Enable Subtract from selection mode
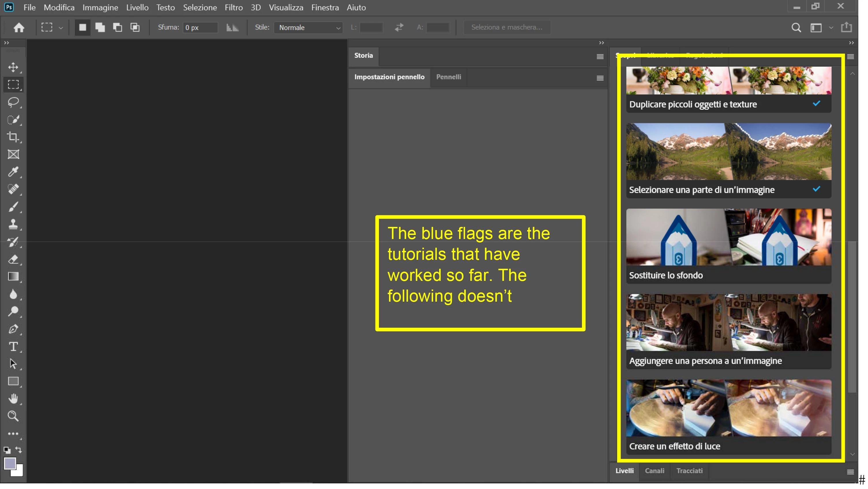This screenshot has width=868, height=489. click(x=118, y=27)
